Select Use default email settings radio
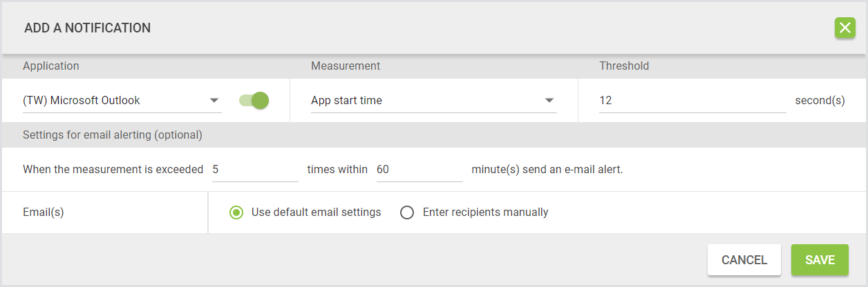This screenshot has width=868, height=287. click(236, 212)
